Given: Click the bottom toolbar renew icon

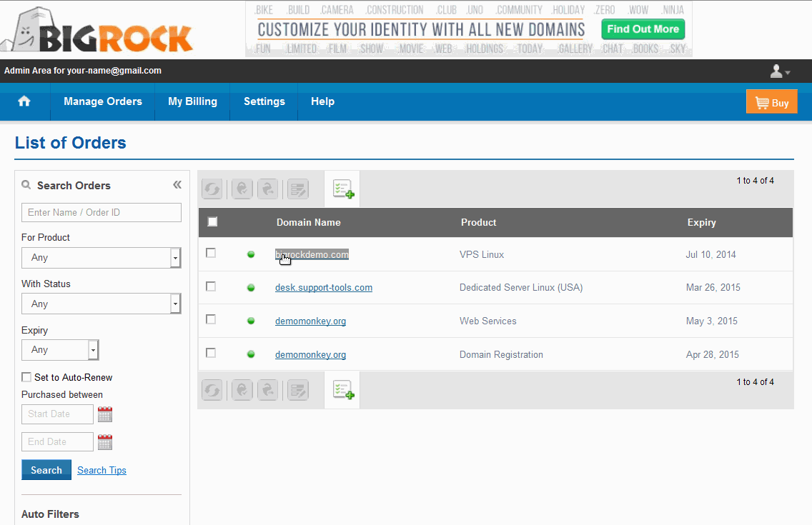Looking at the screenshot, I should 212,390.
